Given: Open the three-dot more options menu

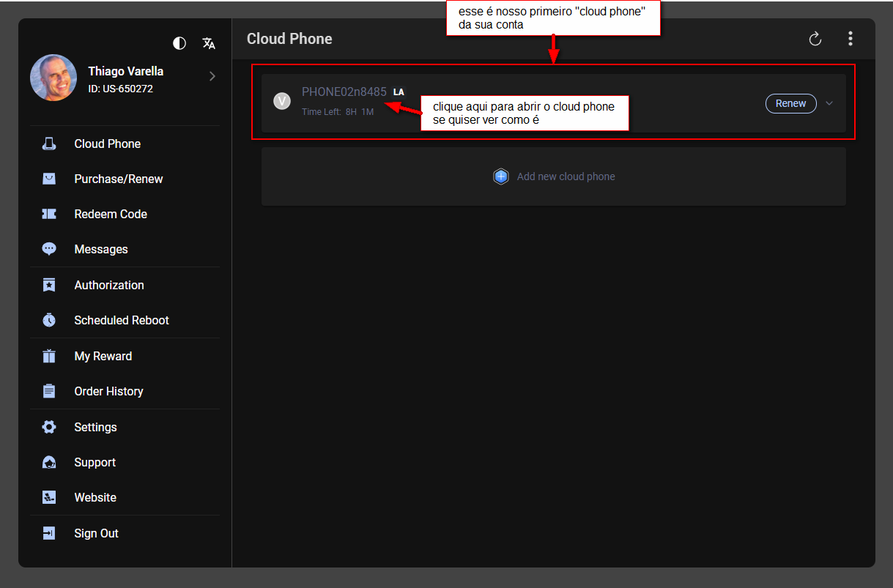Looking at the screenshot, I should 850,39.
